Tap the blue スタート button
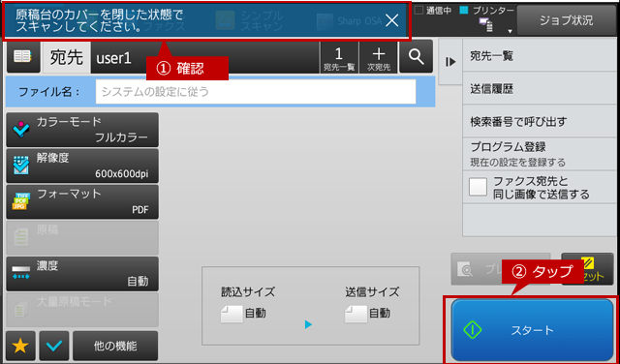620x364 pixels. (x=532, y=330)
